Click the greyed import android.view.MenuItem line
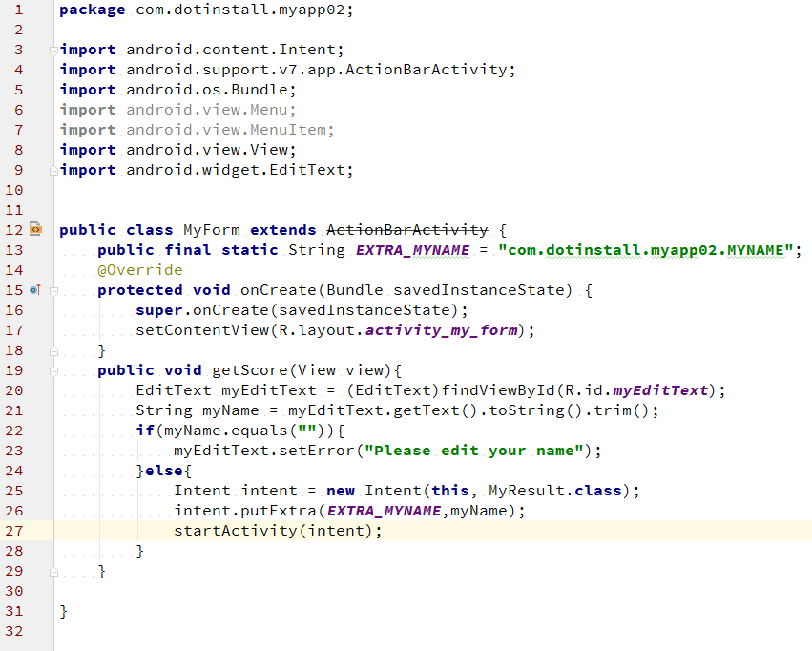 coord(197,130)
